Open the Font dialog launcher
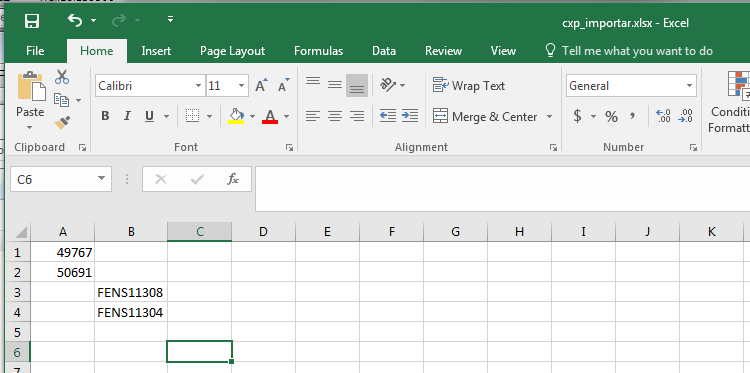 click(289, 148)
